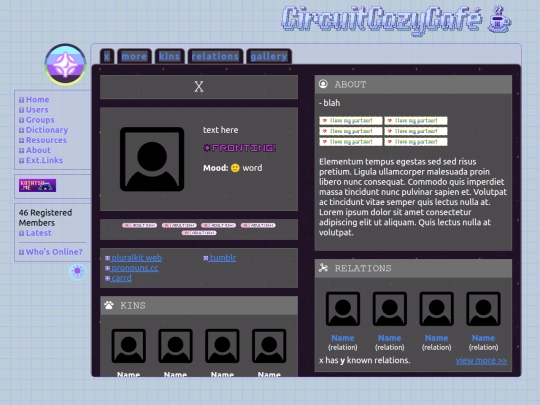Open the Ext.Links sidebar link
The height and width of the screenshot is (405, 540).
(x=44, y=160)
